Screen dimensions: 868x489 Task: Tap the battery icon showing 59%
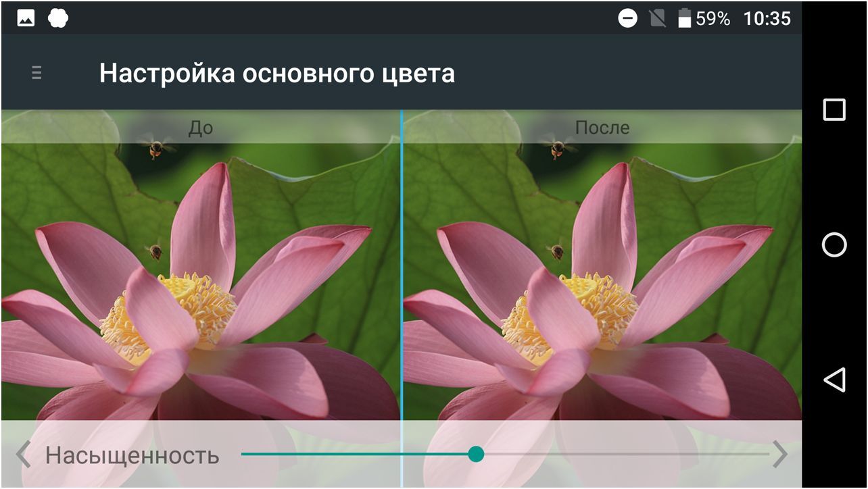pyautogui.click(x=685, y=18)
